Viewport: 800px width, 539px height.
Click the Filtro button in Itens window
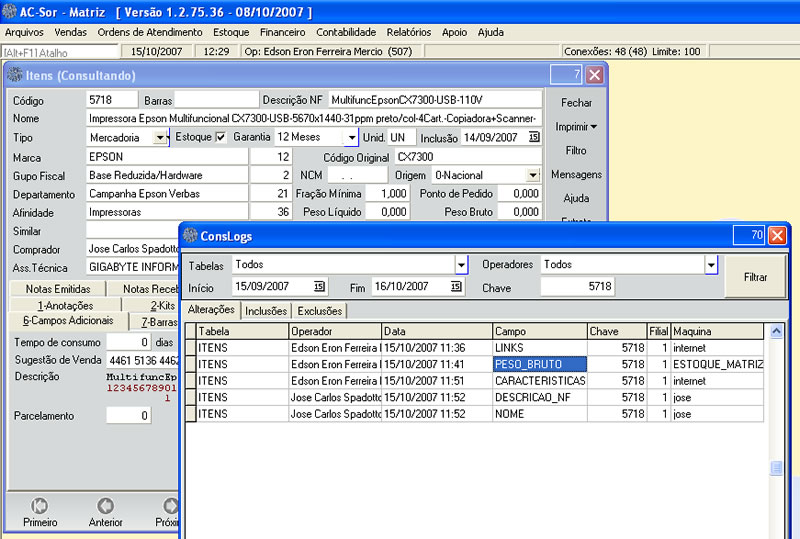(x=576, y=151)
